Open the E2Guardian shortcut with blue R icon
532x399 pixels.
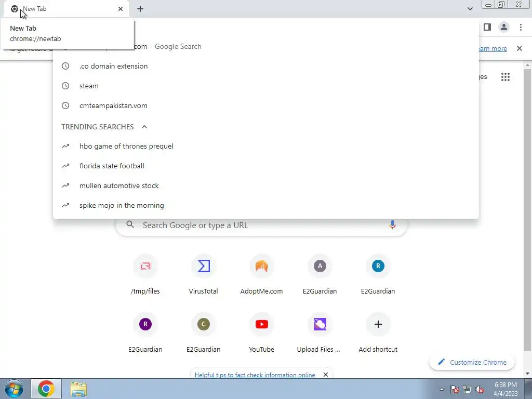378,275
